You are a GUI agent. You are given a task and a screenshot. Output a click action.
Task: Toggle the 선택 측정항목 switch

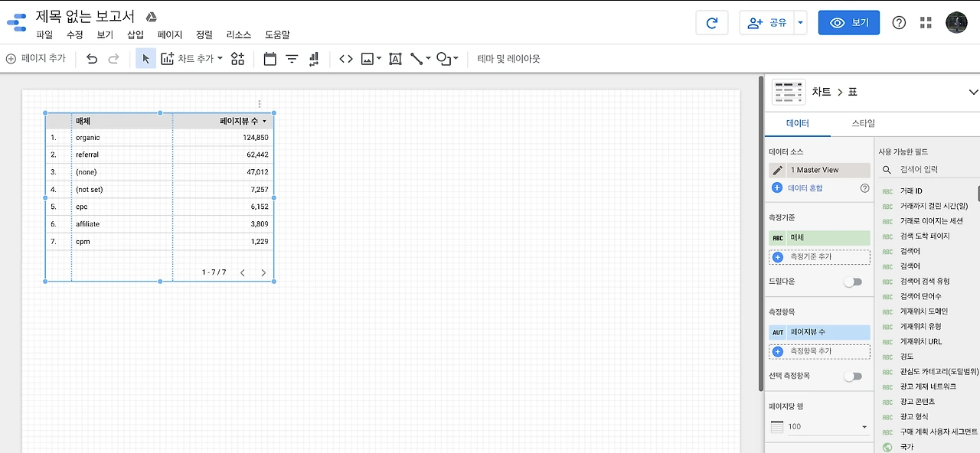pos(852,376)
